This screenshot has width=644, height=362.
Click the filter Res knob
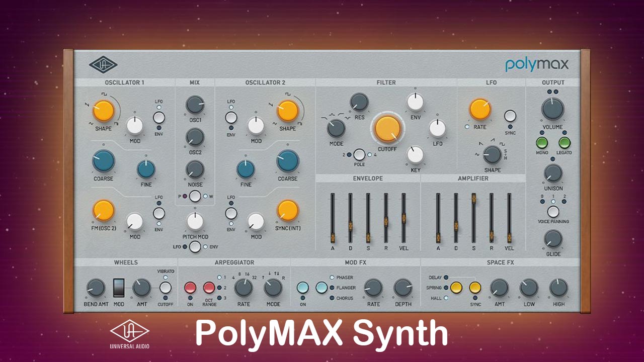pyautogui.click(x=359, y=102)
